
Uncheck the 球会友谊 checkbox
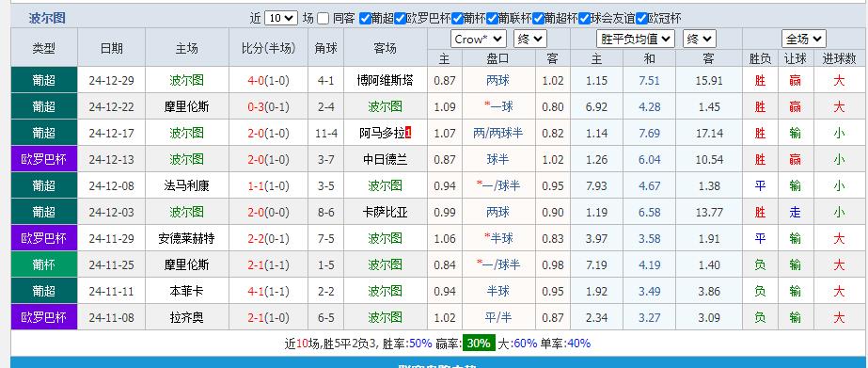pos(584,18)
